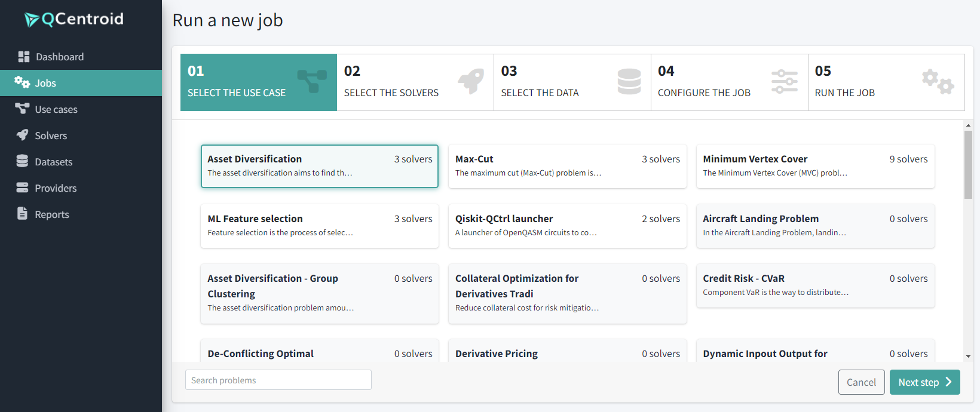
Task: Go to step 03 Select the Data
Action: 572,82
